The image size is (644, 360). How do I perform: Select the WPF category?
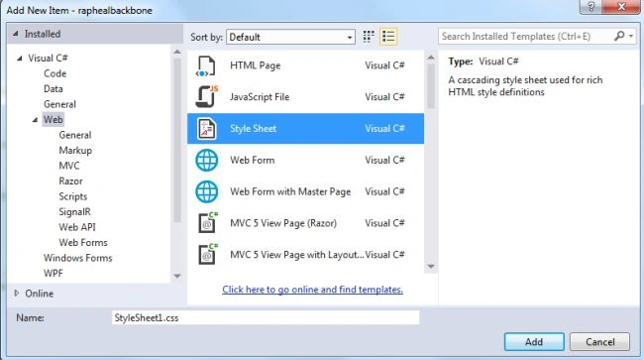point(54,274)
